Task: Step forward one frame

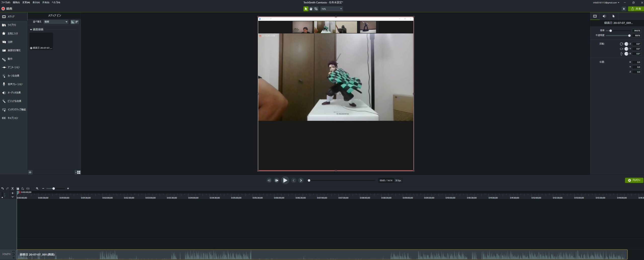Action: tap(276, 181)
